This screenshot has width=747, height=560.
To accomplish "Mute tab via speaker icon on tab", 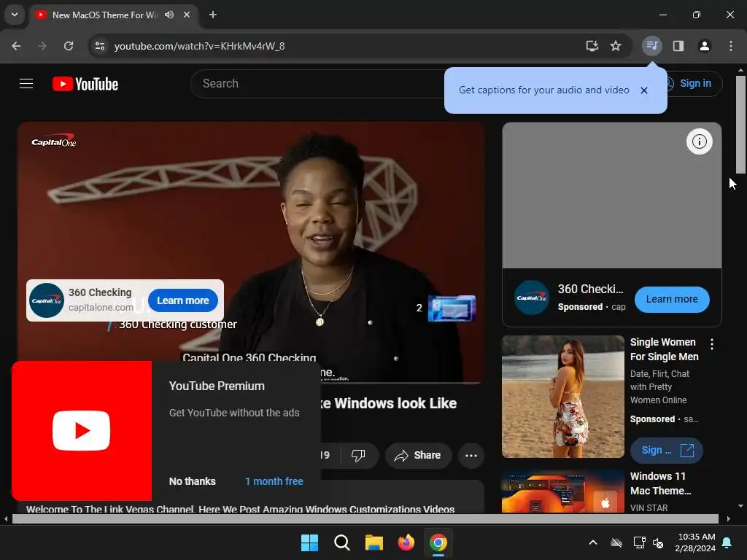I will (169, 15).
